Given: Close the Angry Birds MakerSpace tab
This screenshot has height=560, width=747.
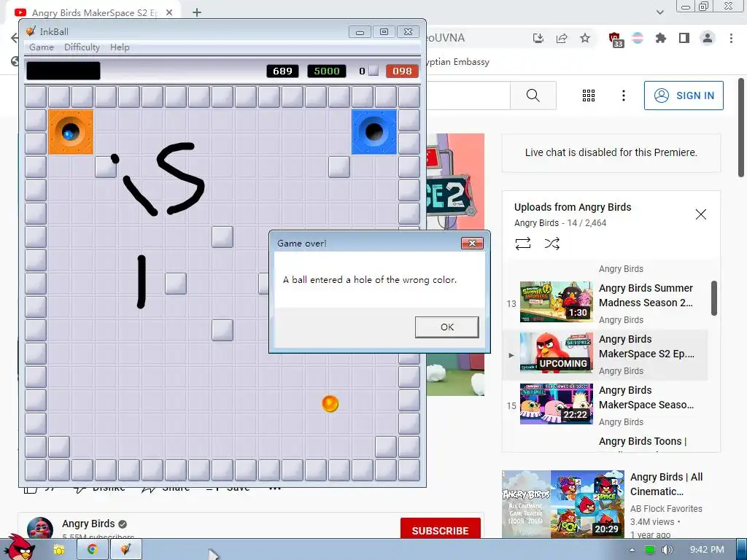Looking at the screenshot, I should coord(169,12).
